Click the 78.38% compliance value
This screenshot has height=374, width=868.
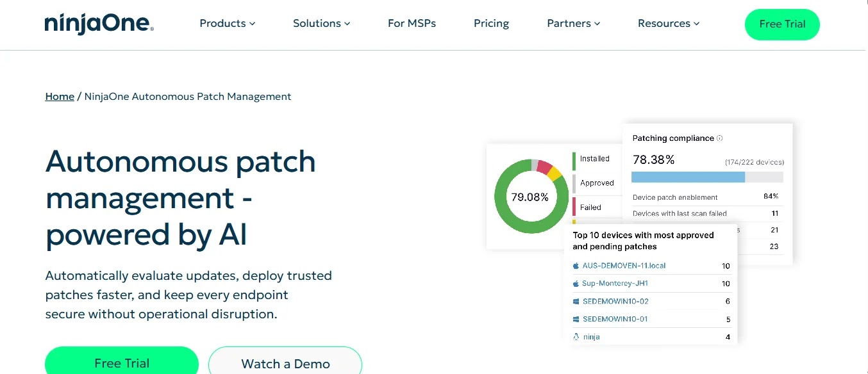pos(653,159)
